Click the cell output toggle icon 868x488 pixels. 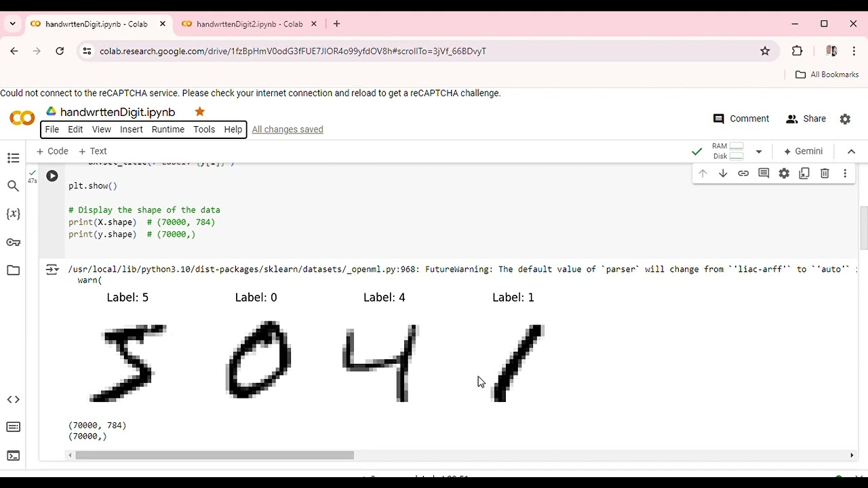(x=52, y=270)
